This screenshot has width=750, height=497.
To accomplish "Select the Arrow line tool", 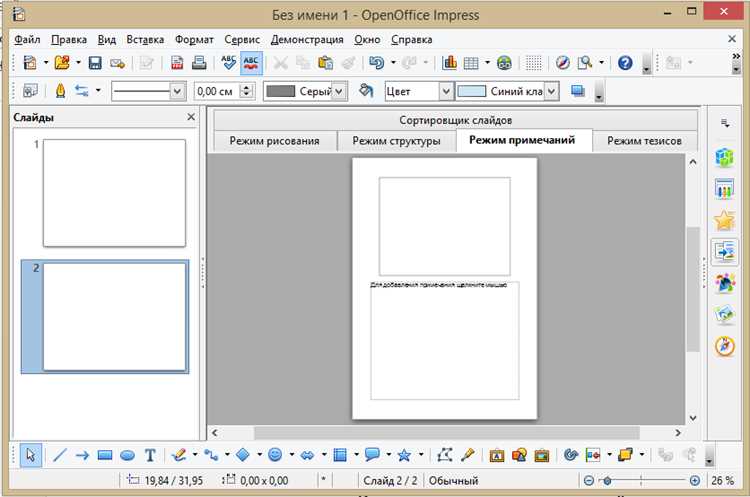I will (82, 455).
